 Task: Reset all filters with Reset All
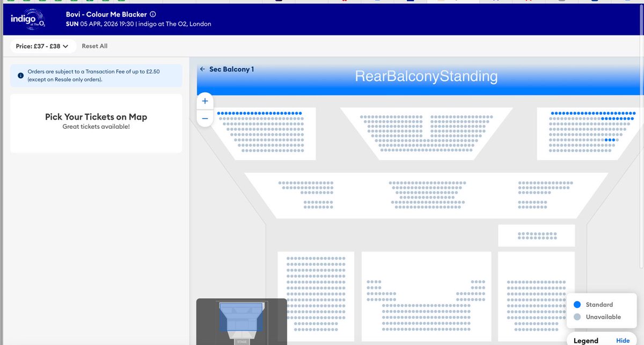click(x=94, y=46)
